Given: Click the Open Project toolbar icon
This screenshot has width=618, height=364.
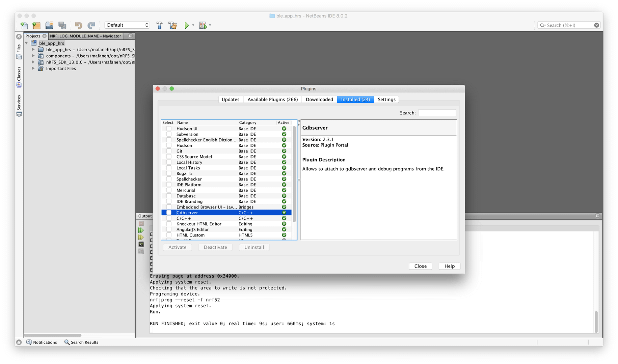Looking at the screenshot, I should pos(49,25).
